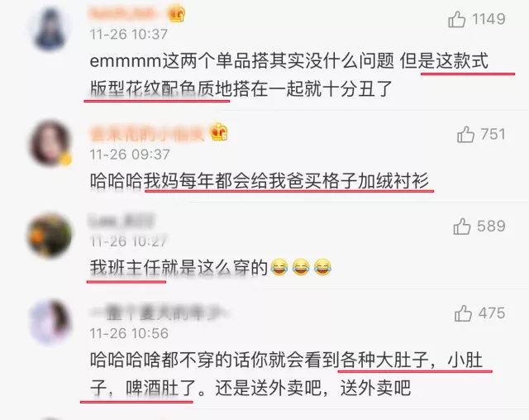Tap the first laughing-crying emoji
Screen dimensions: 529x420
tap(279, 267)
